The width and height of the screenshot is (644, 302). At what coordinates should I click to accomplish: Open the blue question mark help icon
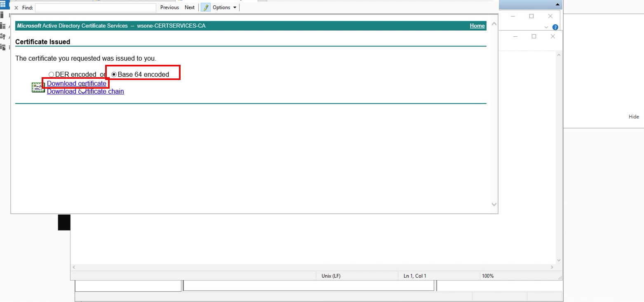[x=555, y=27]
